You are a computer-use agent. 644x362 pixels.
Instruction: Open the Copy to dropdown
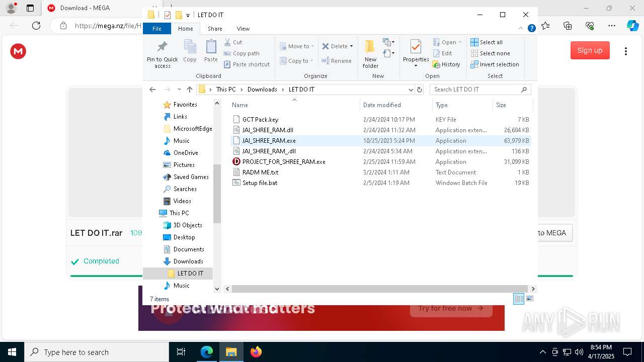[x=297, y=61]
